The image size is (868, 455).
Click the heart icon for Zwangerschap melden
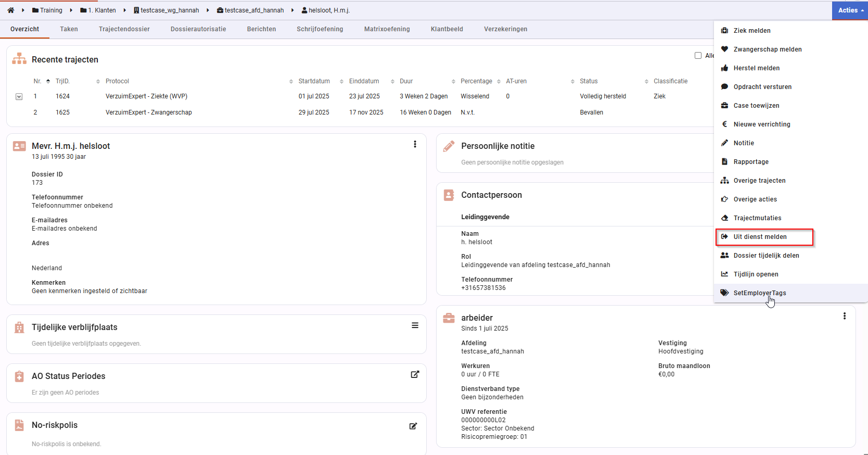click(724, 49)
